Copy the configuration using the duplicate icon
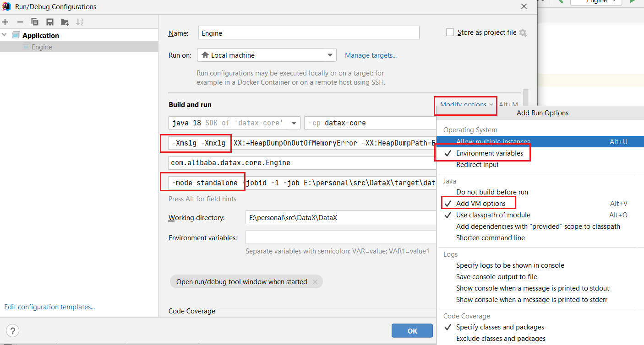644x345 pixels. click(x=35, y=22)
